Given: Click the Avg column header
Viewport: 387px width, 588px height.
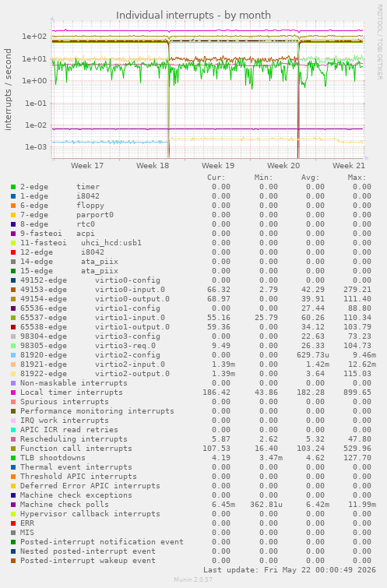Looking at the screenshot, I should (x=310, y=178).
